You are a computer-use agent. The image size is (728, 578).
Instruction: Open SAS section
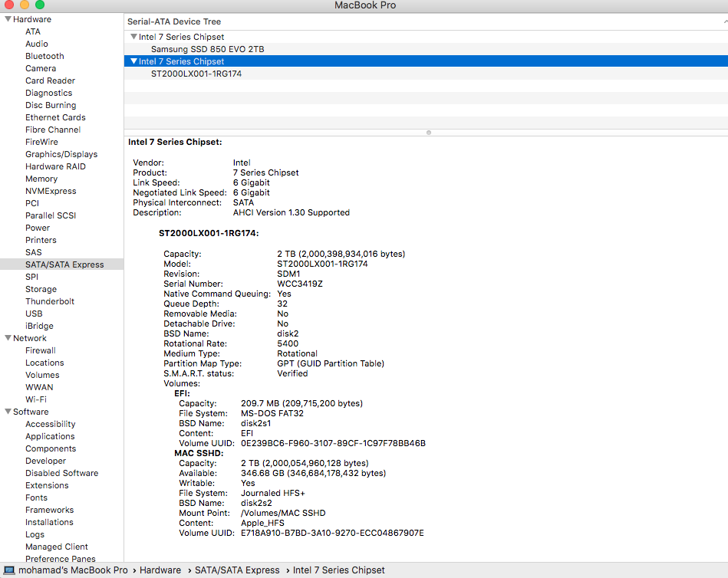34,252
